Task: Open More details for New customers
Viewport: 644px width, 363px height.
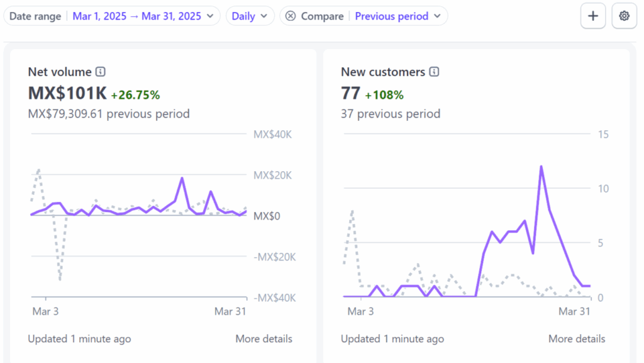Action: pos(577,338)
